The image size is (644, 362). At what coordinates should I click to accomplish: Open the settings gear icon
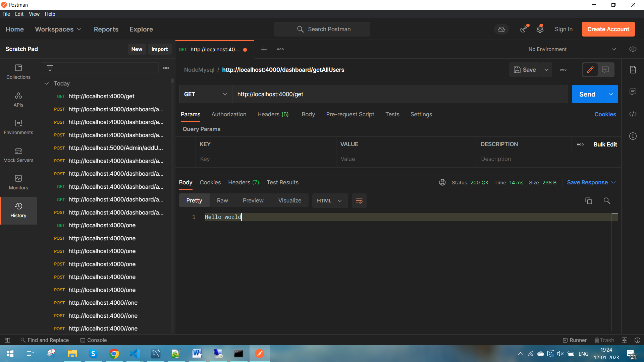540,29
